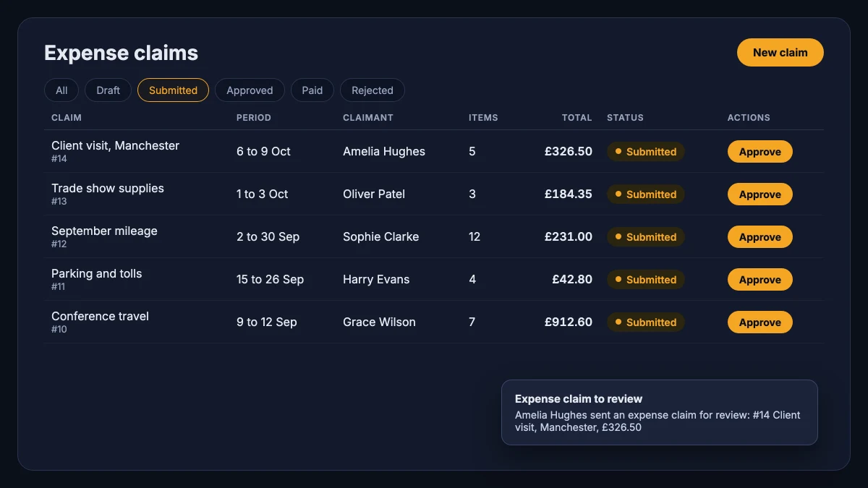This screenshot has height=488, width=868.
Task: Click claimant Sophie Clarke
Action: (x=381, y=236)
